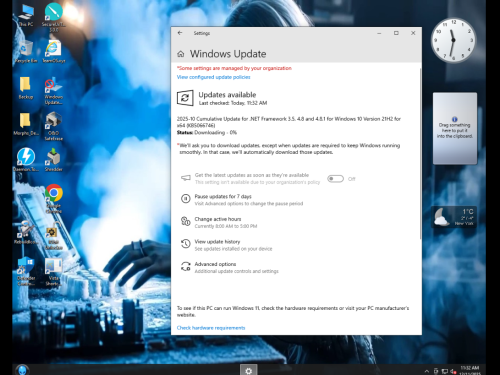Image resolution: width=500 pixels, height=375 pixels.
Task: Click the Home icon beside Windows Update
Action: click(x=181, y=54)
